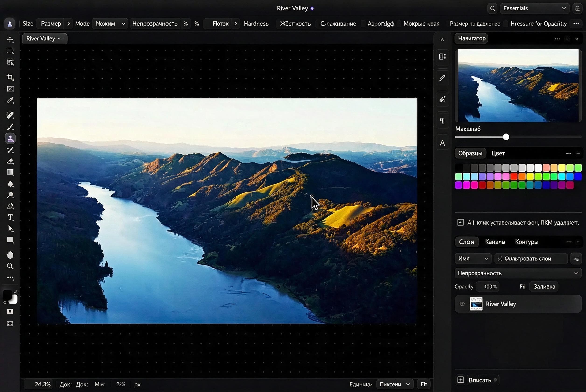Open the Пиксели units dropdown
The width and height of the screenshot is (586, 392).
[x=394, y=384]
